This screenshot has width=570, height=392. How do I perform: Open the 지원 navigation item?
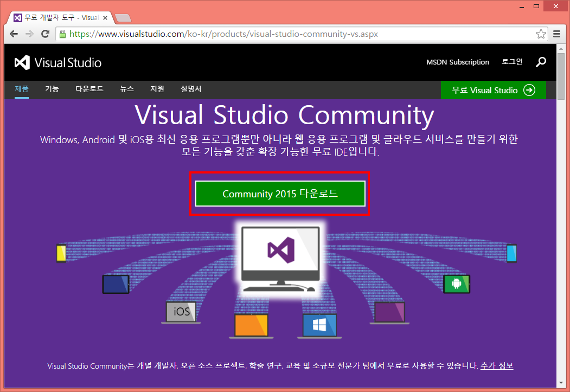[x=157, y=89]
